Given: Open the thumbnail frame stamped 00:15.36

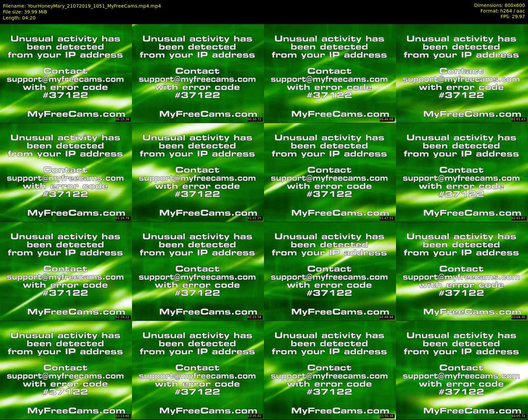Looking at the screenshot, I should pyautogui.click(x=66, y=73).
